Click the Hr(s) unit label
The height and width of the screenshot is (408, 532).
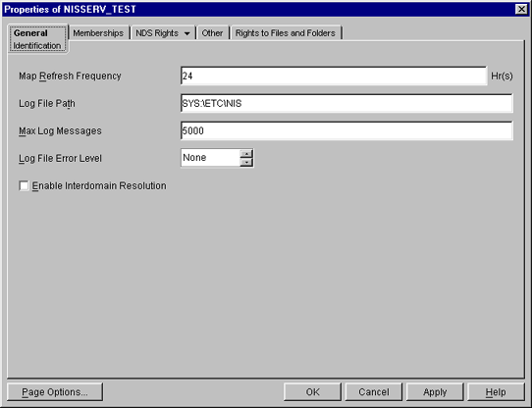(x=502, y=76)
